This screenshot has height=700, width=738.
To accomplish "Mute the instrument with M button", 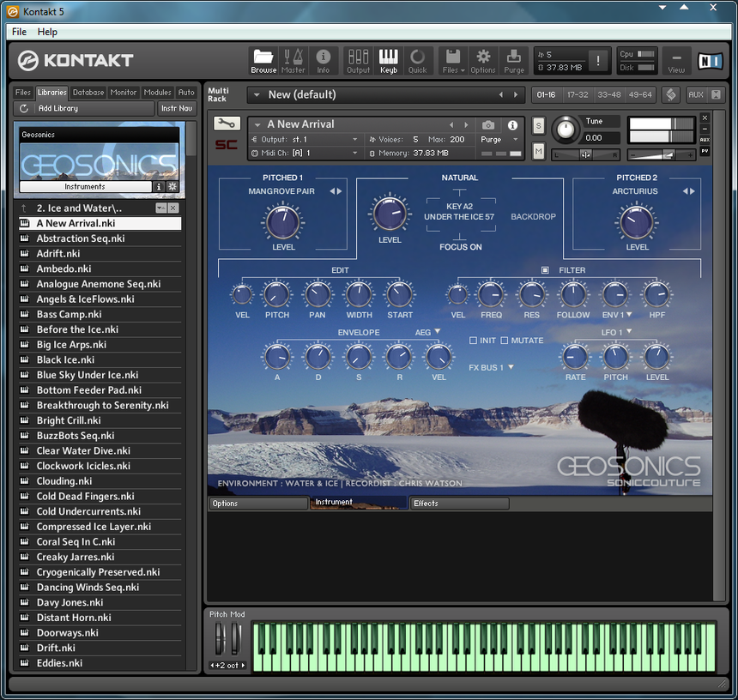I will tap(538, 151).
